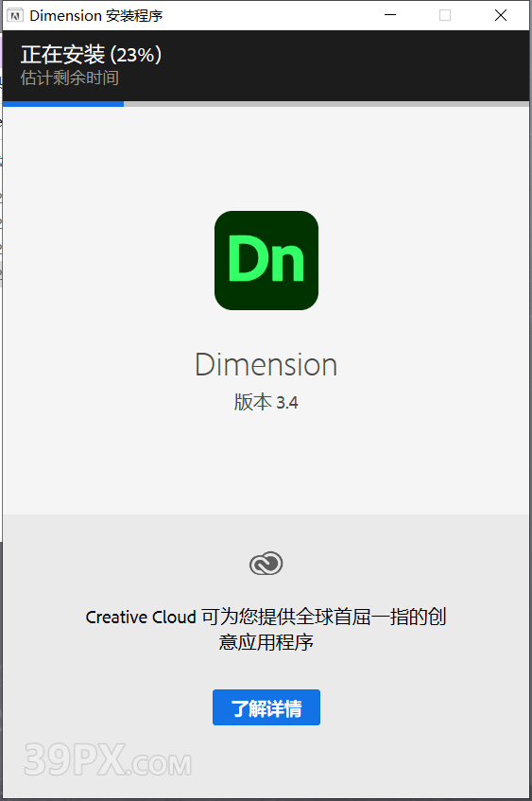Minimize the Dimension installer window

tap(390, 15)
